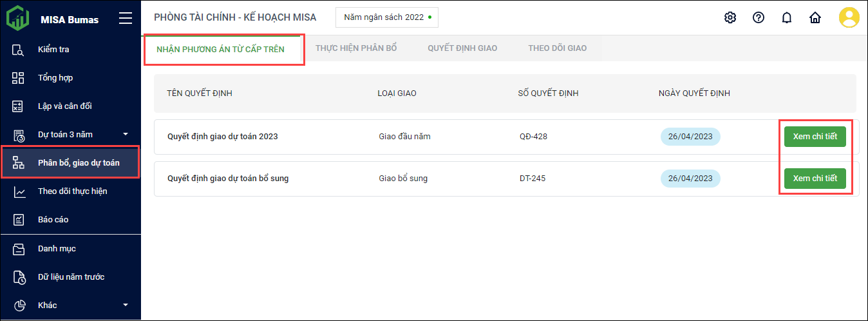
Task: Open the yellow user avatar menu
Action: tap(849, 17)
